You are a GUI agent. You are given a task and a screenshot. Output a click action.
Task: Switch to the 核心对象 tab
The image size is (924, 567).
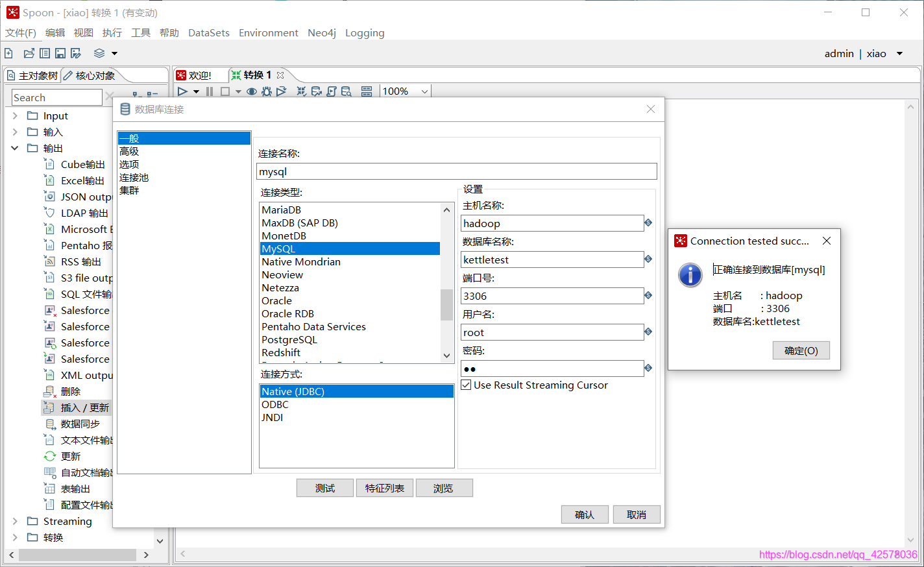(90, 75)
